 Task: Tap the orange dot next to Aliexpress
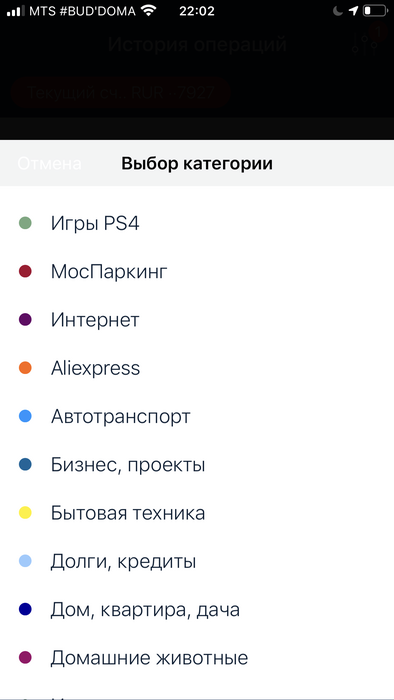click(x=25, y=368)
